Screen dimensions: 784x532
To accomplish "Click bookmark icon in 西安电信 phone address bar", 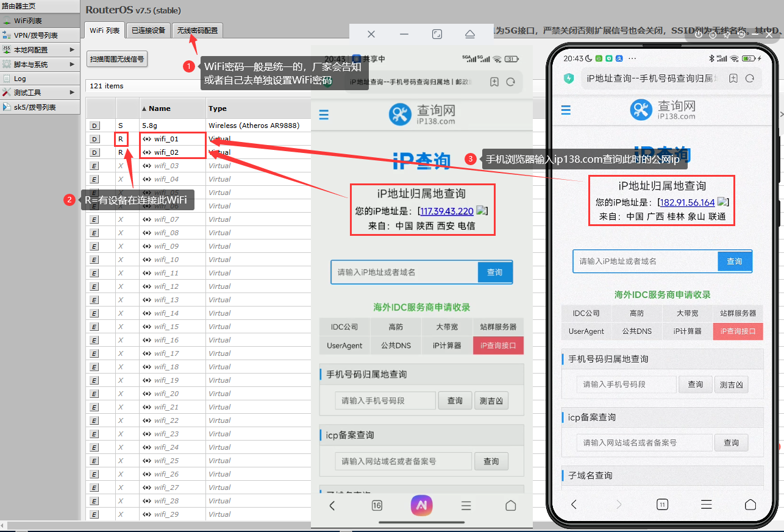I will [x=494, y=82].
